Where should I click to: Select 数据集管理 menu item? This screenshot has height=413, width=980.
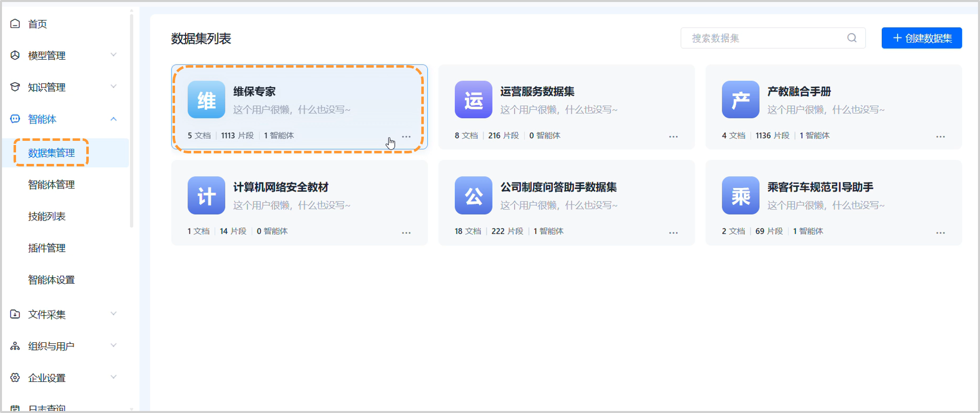click(65, 153)
